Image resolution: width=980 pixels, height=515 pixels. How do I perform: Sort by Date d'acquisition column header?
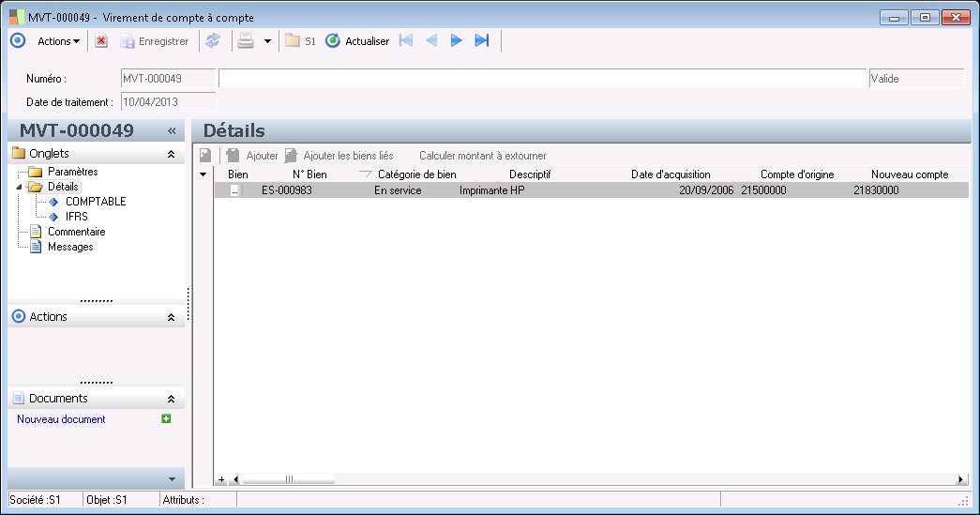pyautogui.click(x=671, y=174)
